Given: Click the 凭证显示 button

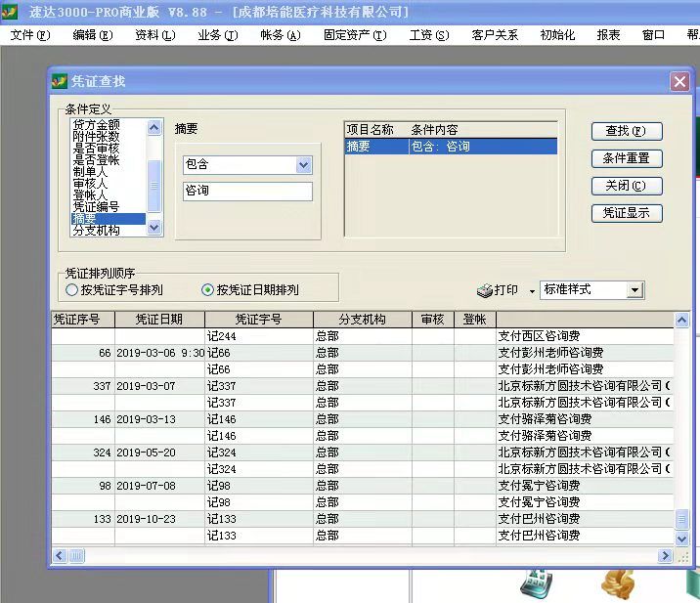Looking at the screenshot, I should coord(626,213).
